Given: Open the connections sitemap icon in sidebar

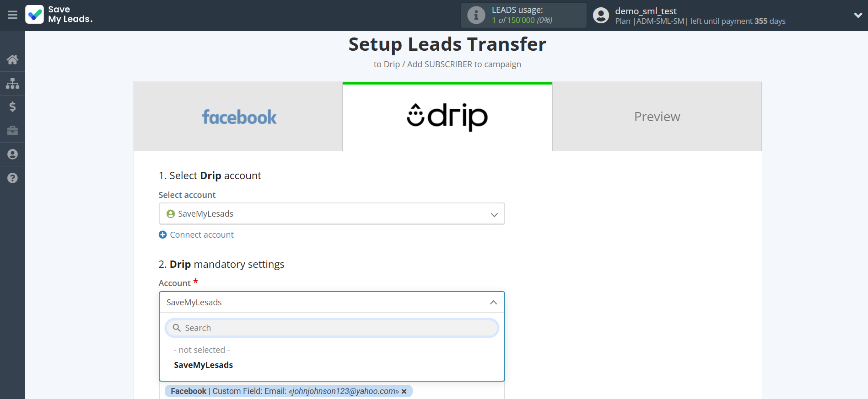Looking at the screenshot, I should click(x=12, y=83).
